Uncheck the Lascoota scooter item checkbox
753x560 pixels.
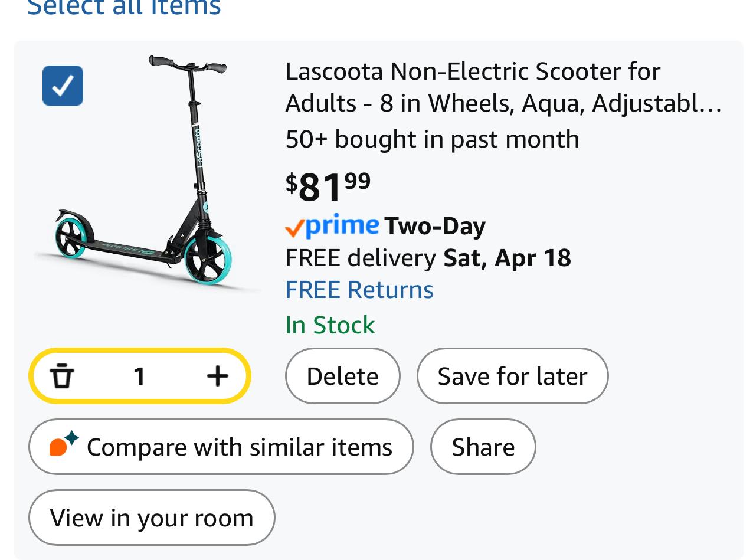[x=63, y=86]
